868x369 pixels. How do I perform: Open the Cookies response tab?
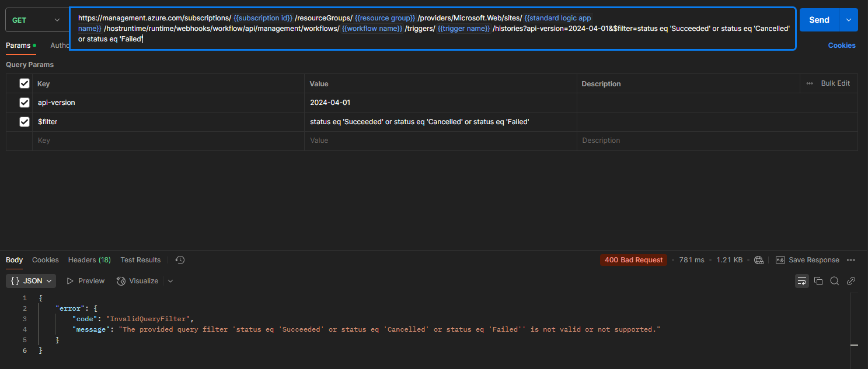pos(45,260)
